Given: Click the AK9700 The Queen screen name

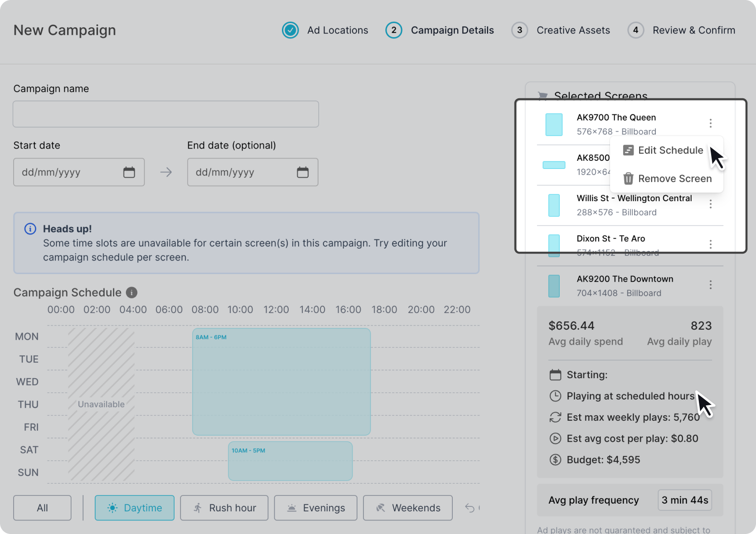Looking at the screenshot, I should click(x=616, y=117).
